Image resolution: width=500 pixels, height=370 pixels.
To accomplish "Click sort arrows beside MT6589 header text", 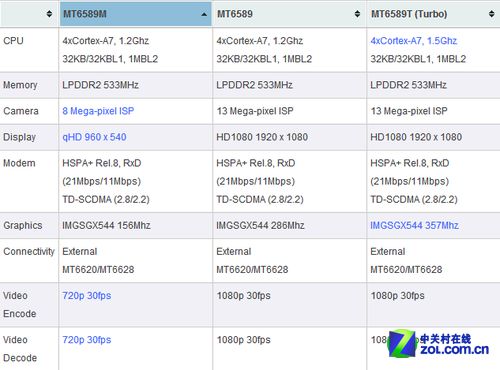I will [357, 14].
